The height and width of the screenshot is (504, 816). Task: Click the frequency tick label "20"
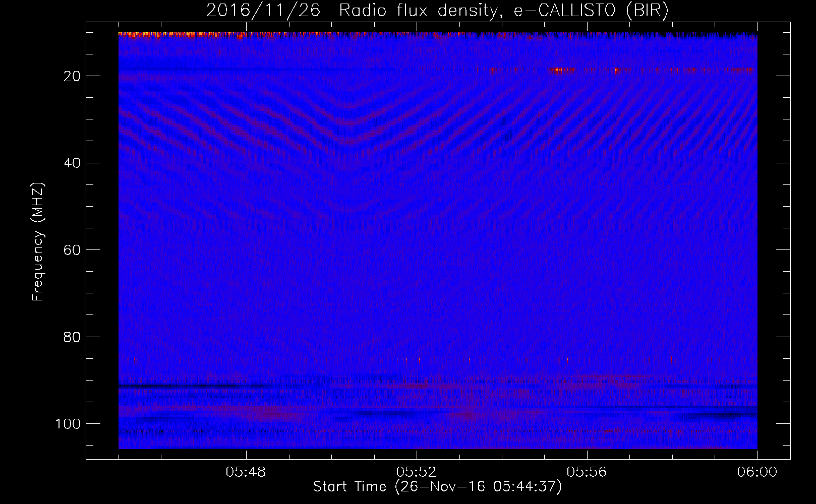(73, 76)
